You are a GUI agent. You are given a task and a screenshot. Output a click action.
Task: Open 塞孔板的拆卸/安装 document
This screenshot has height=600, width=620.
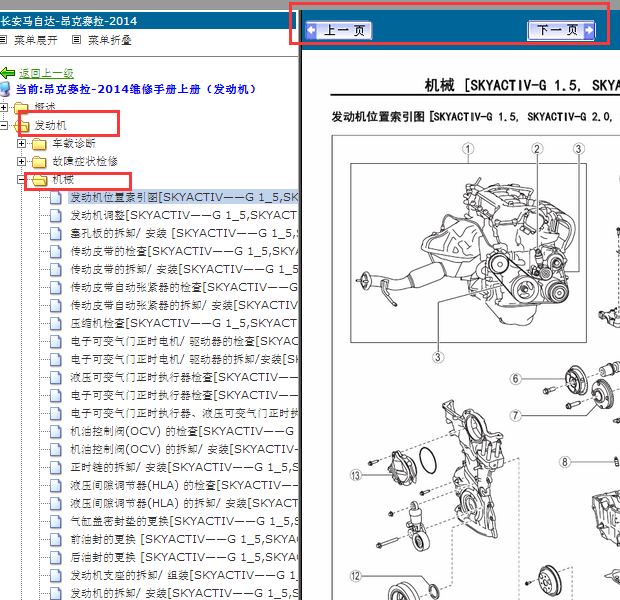(184, 233)
